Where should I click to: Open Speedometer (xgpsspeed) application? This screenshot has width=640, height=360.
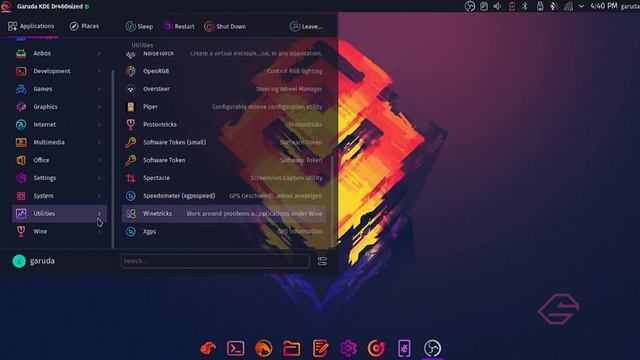(x=224, y=196)
